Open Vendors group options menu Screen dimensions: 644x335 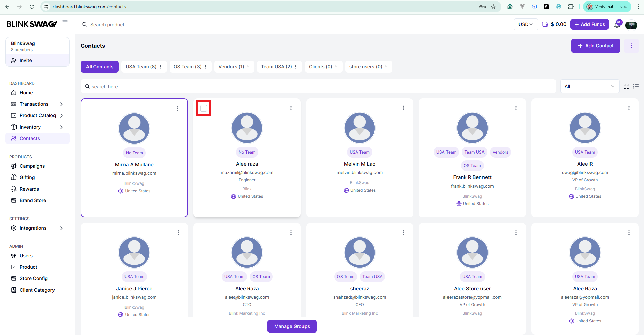pos(248,67)
